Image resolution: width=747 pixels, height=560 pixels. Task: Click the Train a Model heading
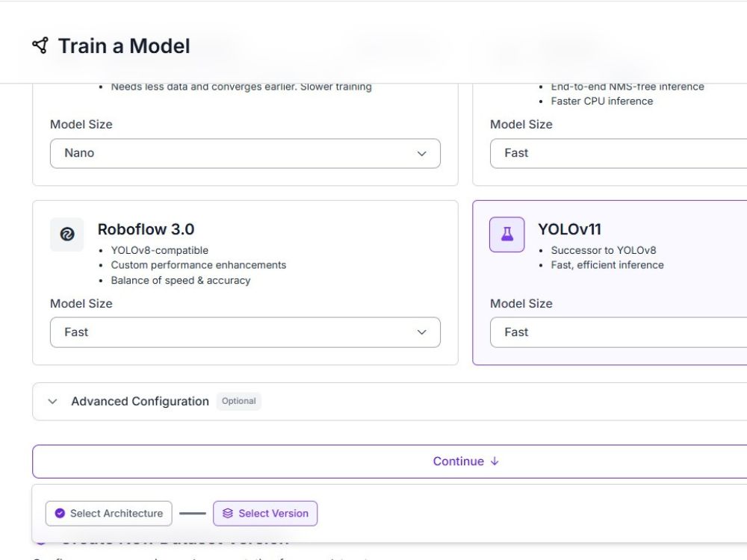click(124, 46)
